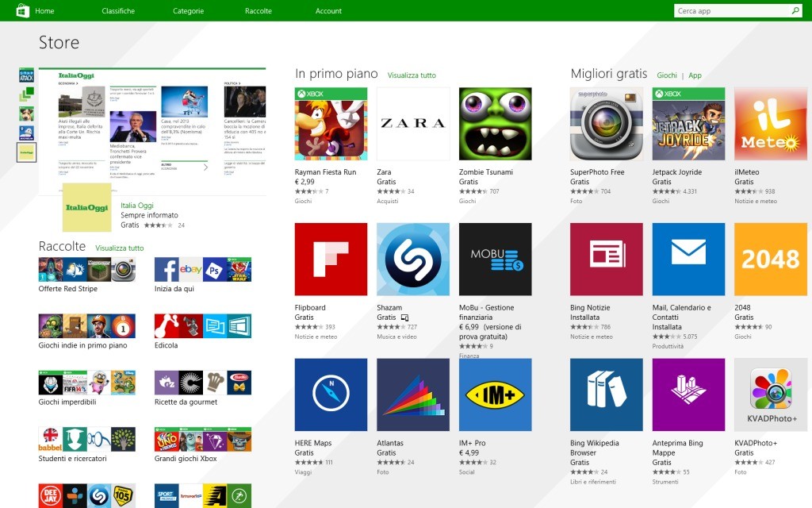Select the Jetpack Joyride tile

(688, 123)
